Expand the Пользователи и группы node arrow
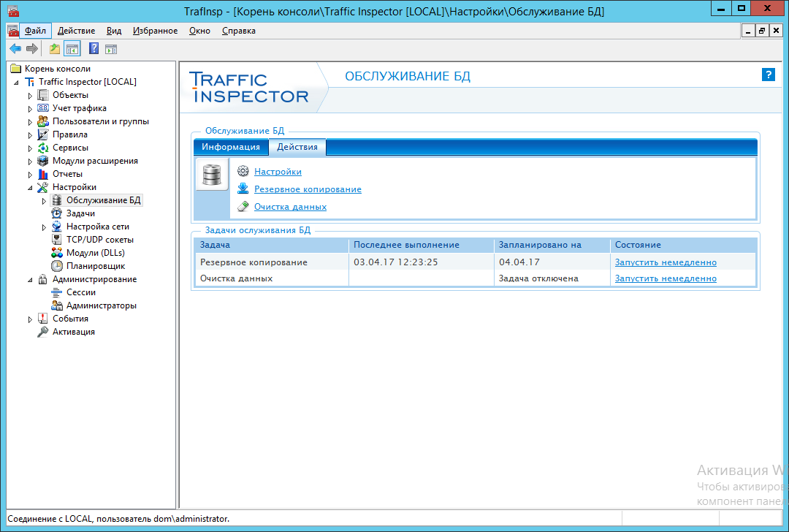The width and height of the screenshot is (789, 532). [30, 122]
